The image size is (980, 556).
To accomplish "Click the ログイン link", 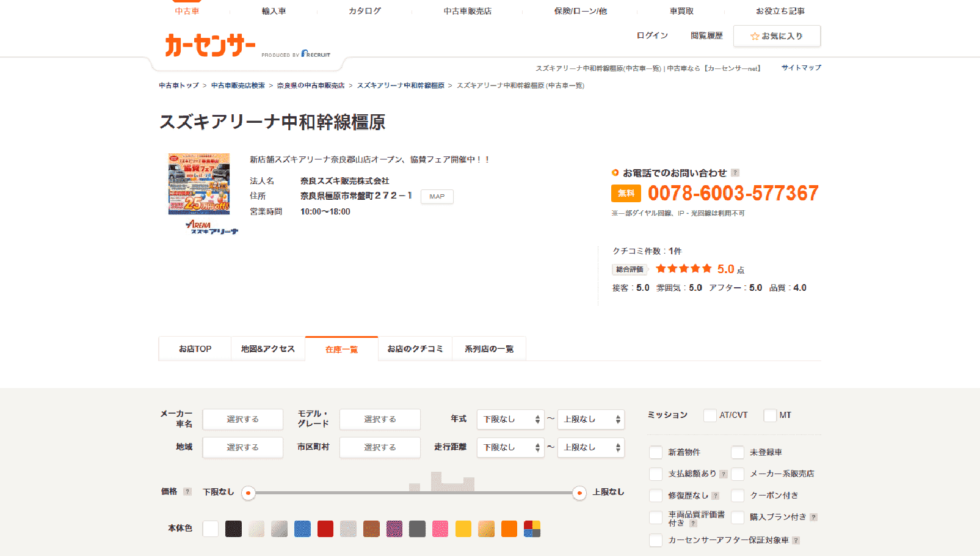I will click(x=652, y=35).
